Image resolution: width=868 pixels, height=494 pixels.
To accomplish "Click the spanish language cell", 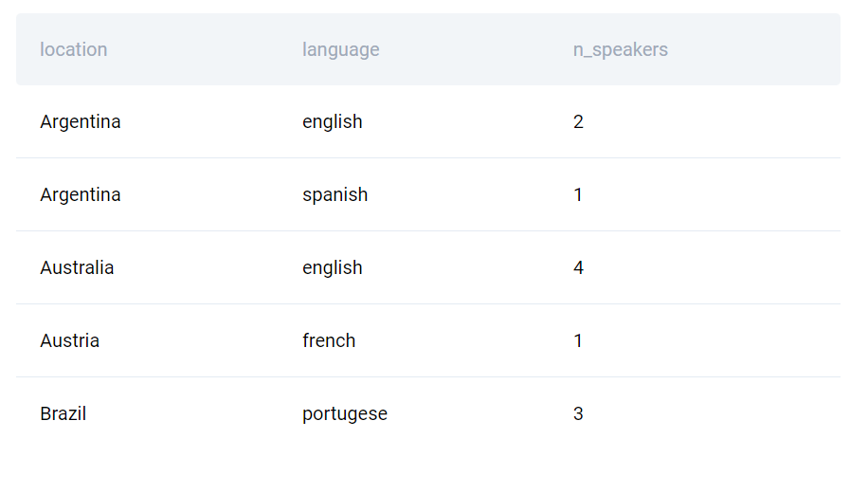I will click(335, 195).
